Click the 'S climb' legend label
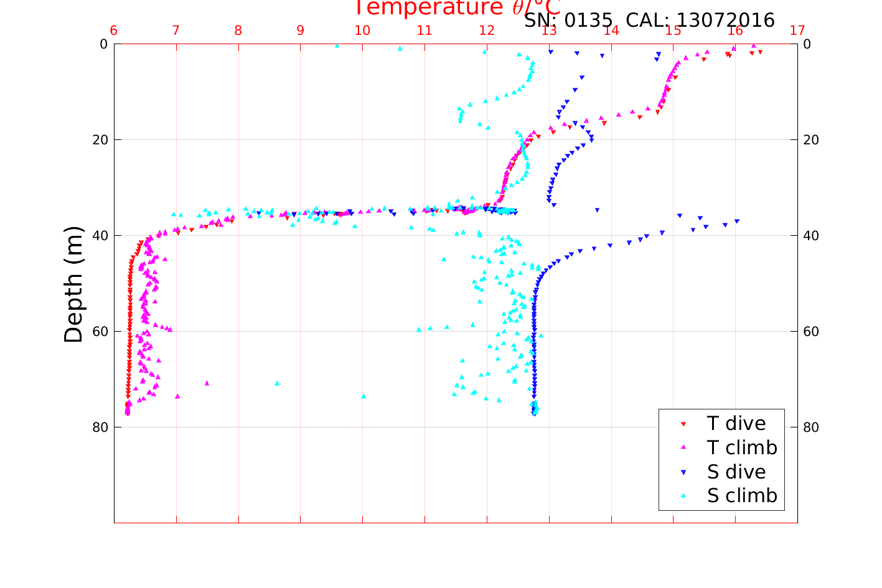The width and height of the screenshot is (882, 588). click(742, 496)
